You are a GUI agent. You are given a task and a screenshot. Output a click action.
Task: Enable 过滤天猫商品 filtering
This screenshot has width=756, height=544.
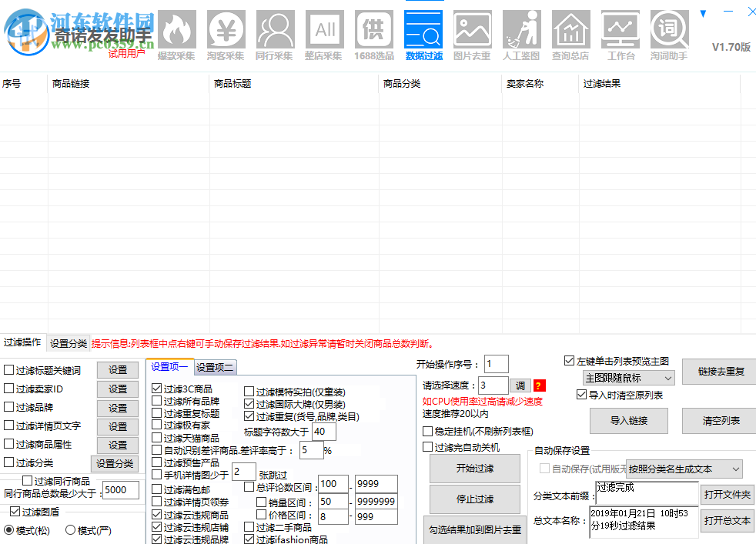(158, 437)
